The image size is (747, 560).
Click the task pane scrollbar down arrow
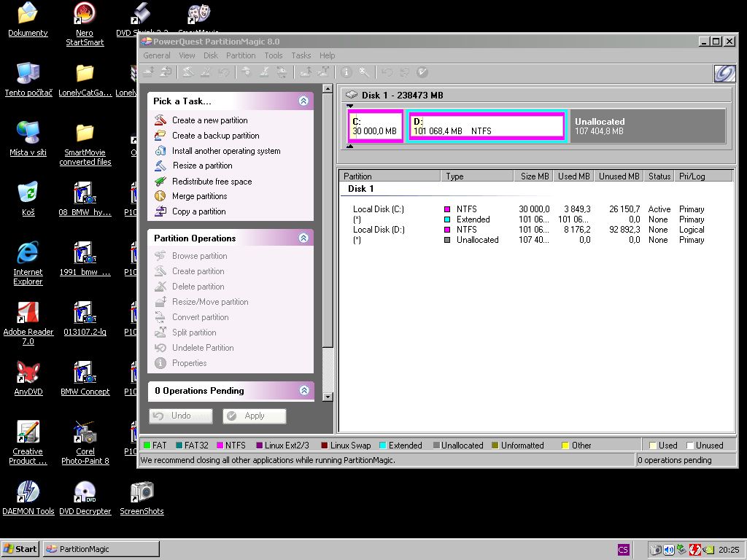328,397
